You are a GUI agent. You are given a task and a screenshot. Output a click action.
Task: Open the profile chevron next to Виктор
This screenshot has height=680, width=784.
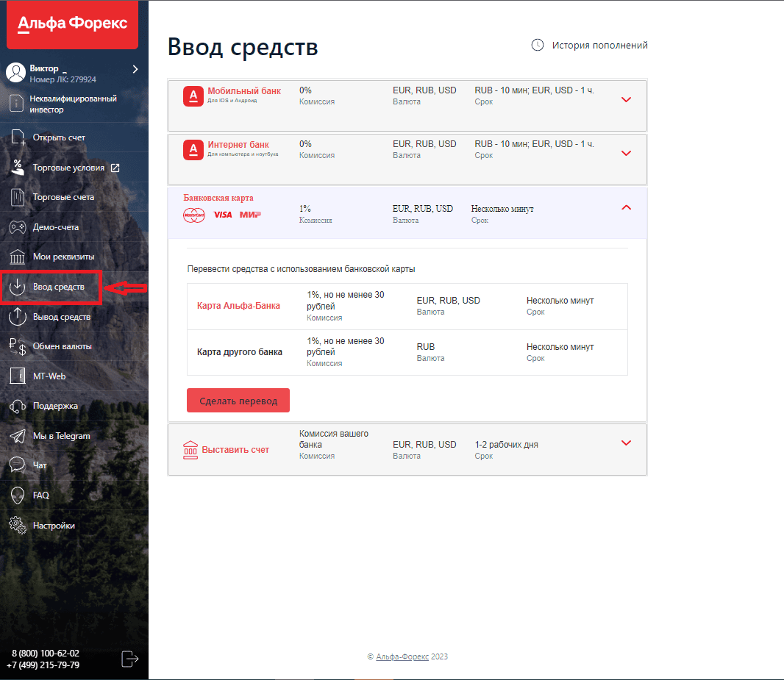135,69
